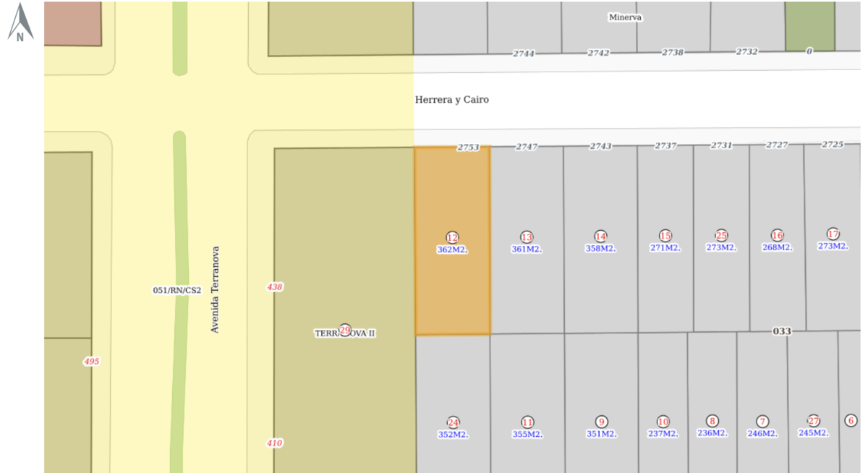868x473 pixels.
Task: Click the circled lot 13 marker
Action: [527, 237]
